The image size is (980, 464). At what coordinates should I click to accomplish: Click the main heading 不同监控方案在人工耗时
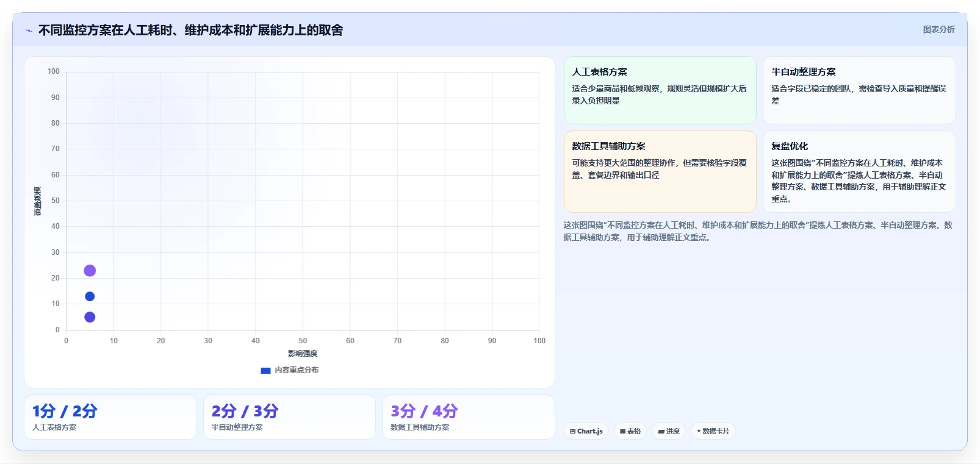[190, 30]
